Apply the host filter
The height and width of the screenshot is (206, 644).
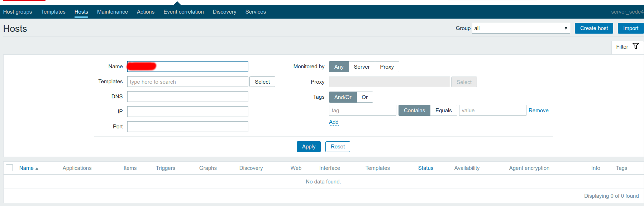tap(309, 147)
